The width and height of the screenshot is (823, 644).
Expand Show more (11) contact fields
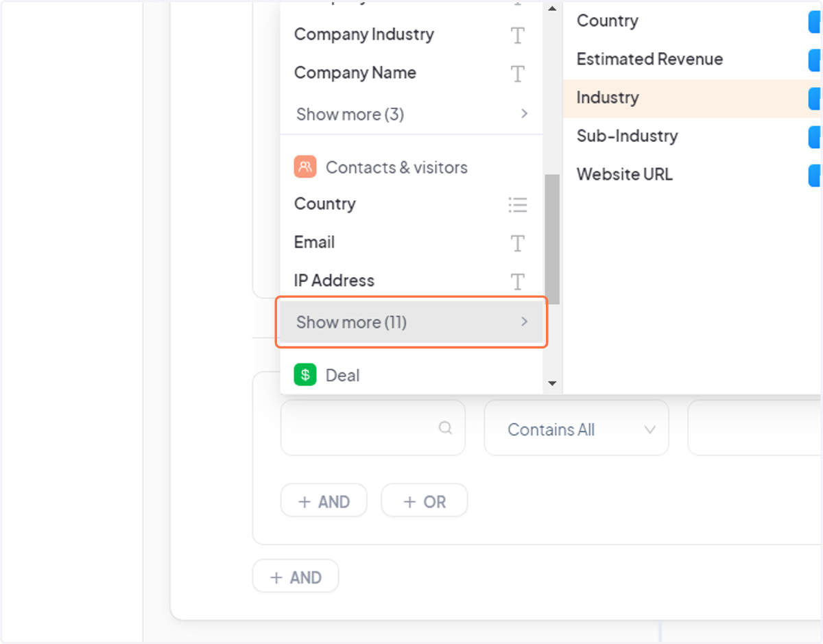(411, 322)
